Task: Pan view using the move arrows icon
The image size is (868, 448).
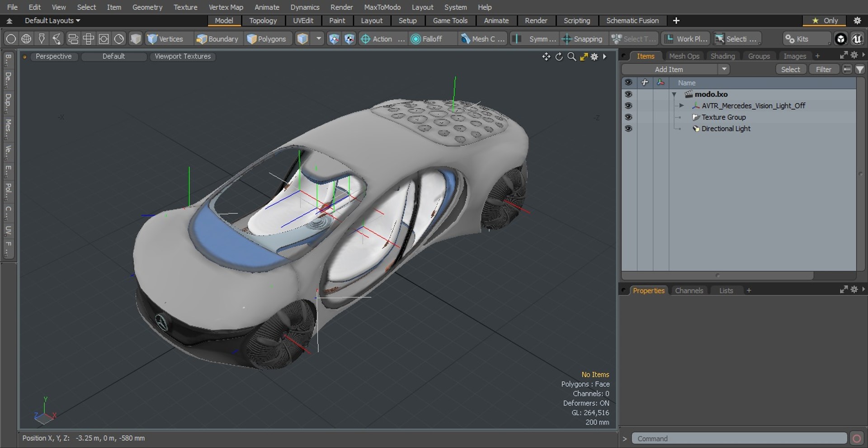Action: [546, 57]
